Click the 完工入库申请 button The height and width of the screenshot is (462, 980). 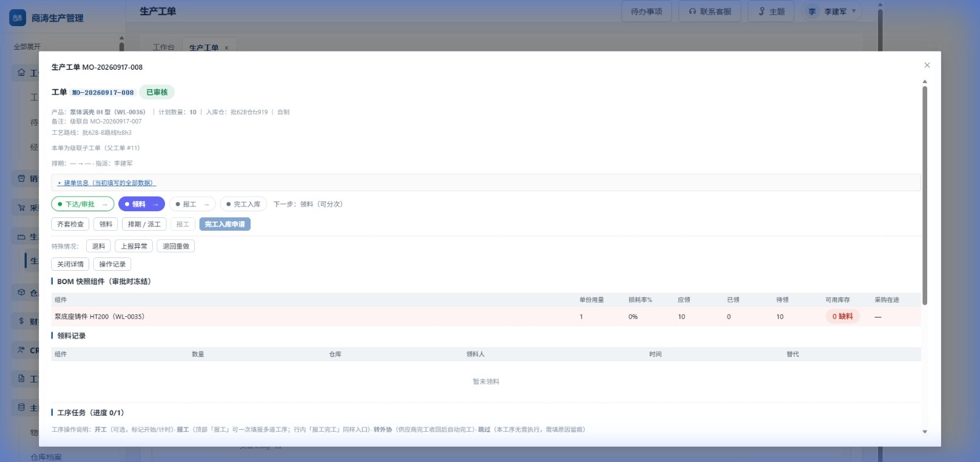click(225, 224)
